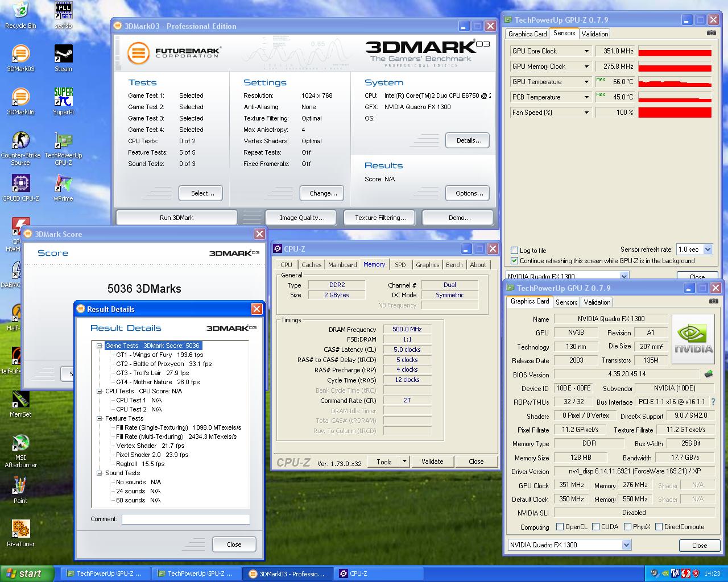
Task: Open system Details in 3DMark03
Action: (469, 140)
